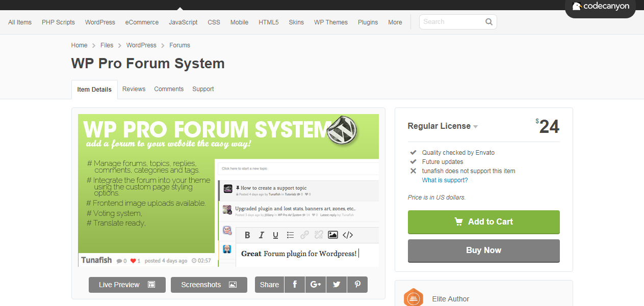The height and width of the screenshot is (306, 644).
Task: Click the Facebook share icon
Action: click(x=295, y=285)
